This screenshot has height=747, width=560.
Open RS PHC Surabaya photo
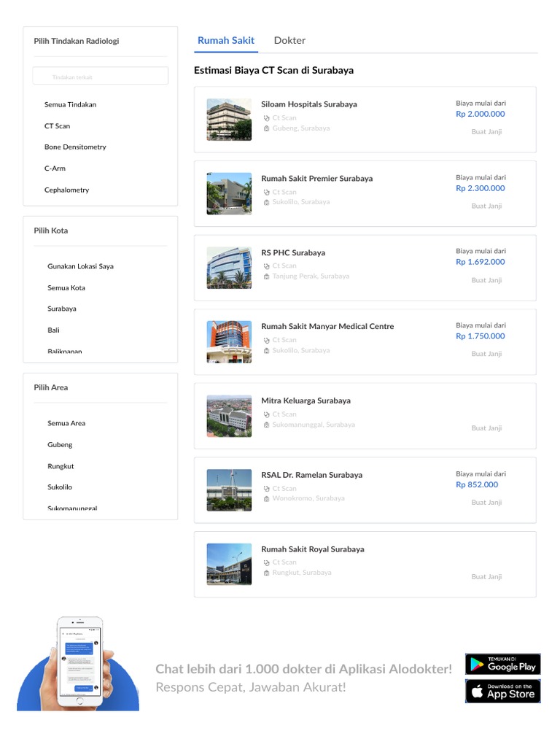(229, 268)
